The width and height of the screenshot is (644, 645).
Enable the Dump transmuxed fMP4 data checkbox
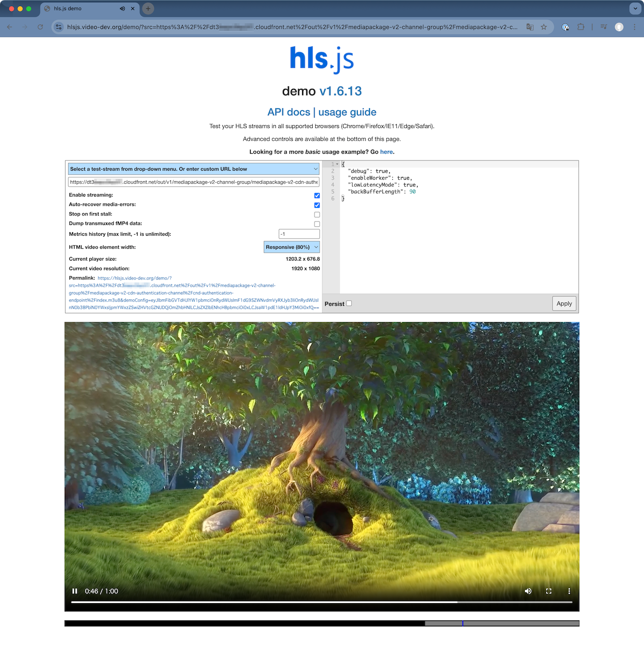coord(317,224)
